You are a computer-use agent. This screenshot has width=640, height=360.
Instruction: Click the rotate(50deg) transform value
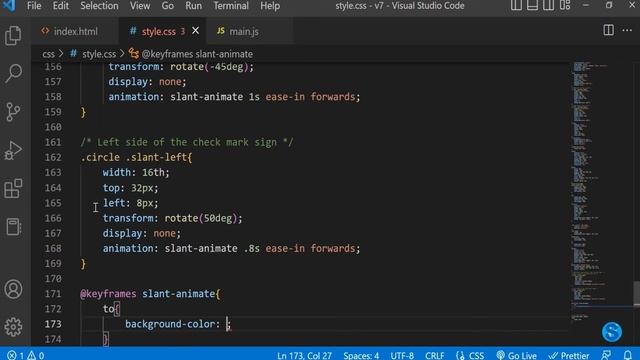(x=201, y=218)
